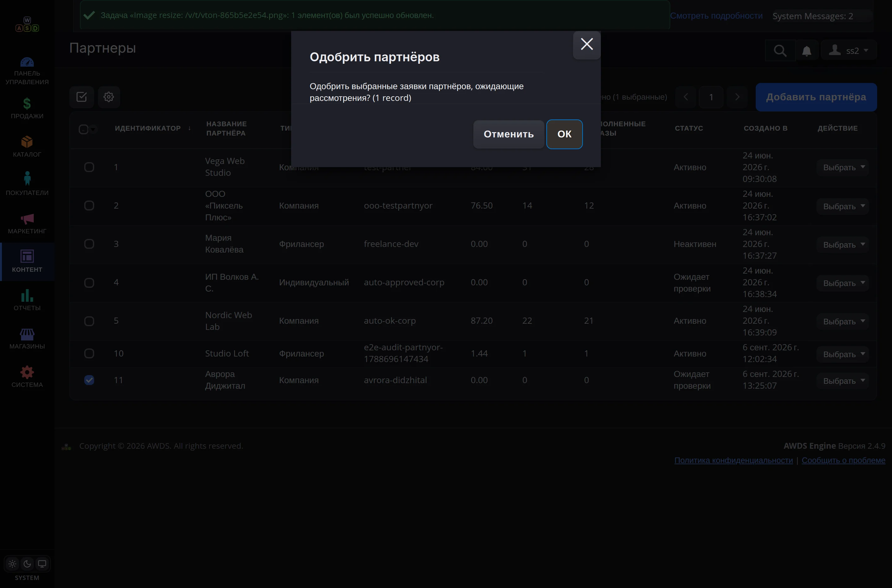This screenshot has width=892, height=588.
Task: Select the Мария Ковалёва row checkbox
Action: point(89,244)
